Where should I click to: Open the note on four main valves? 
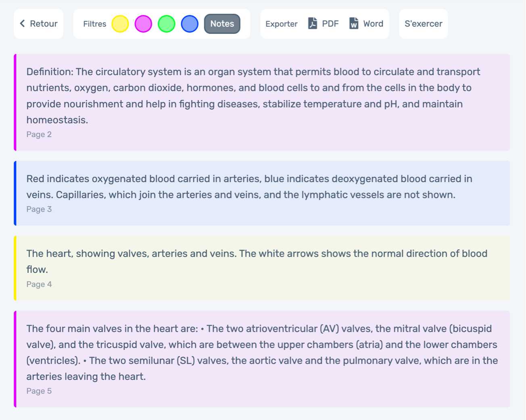point(262,352)
